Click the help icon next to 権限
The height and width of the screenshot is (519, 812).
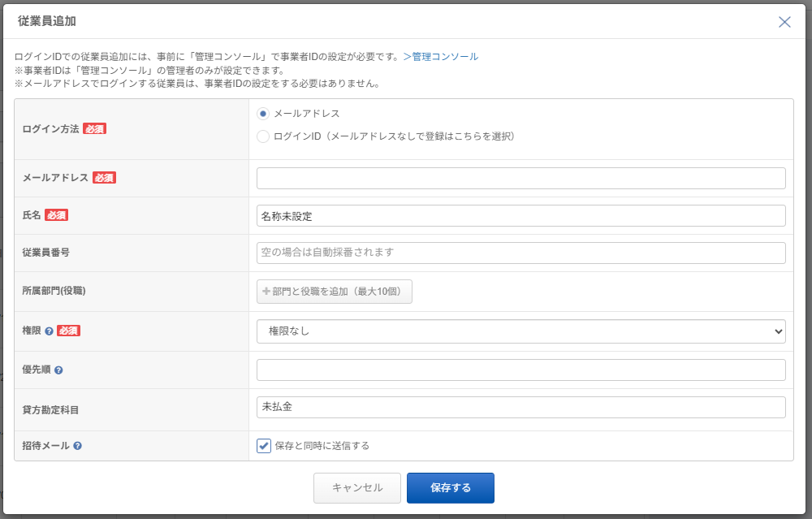tap(50, 331)
